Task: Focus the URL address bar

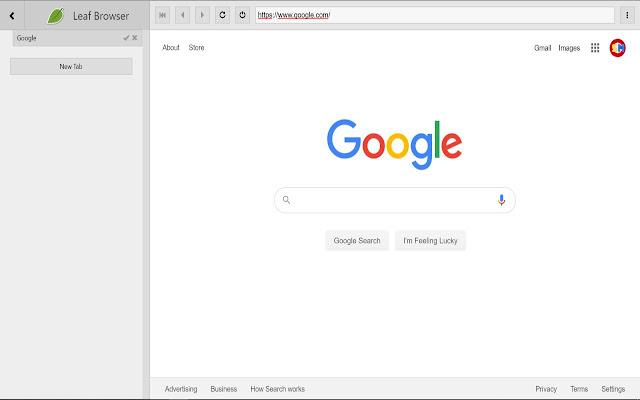Action: click(x=435, y=16)
